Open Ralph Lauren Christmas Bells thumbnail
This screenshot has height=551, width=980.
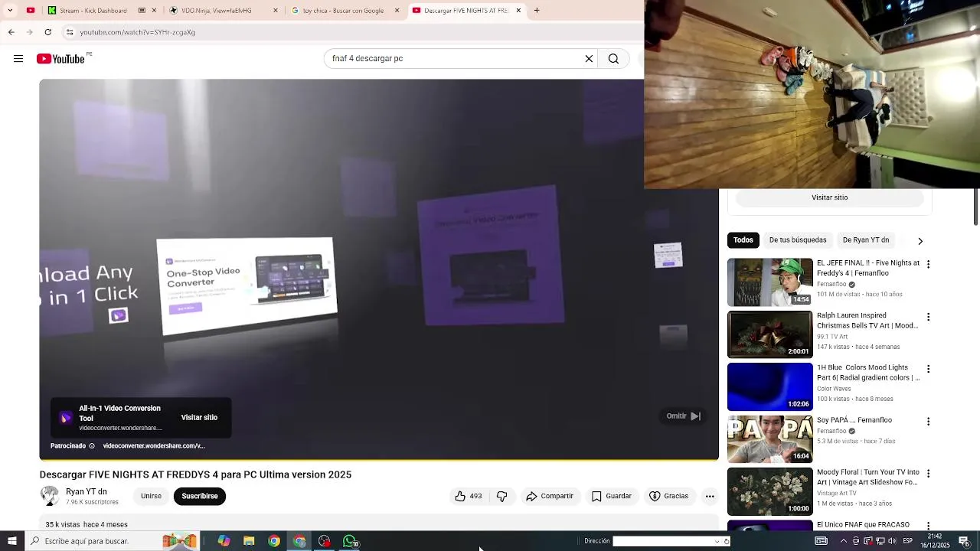[x=770, y=334]
